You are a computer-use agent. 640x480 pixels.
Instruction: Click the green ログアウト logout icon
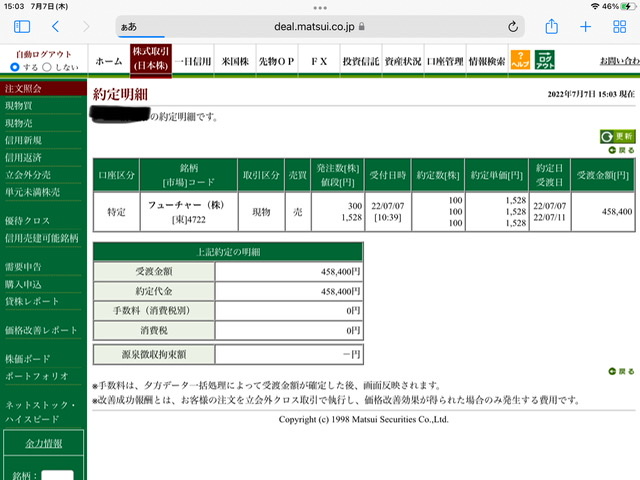(x=544, y=60)
